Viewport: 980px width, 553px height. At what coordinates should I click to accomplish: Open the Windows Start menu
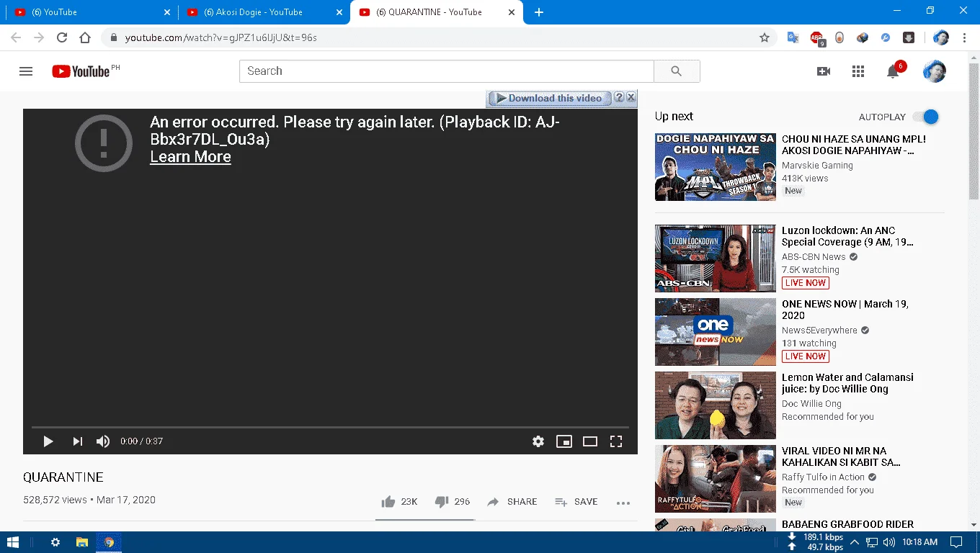[13, 542]
